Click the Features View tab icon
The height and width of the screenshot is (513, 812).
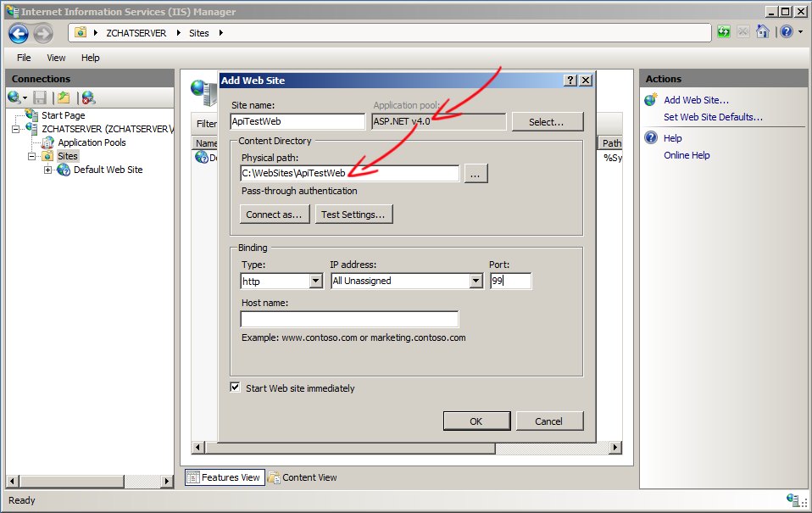click(x=192, y=477)
